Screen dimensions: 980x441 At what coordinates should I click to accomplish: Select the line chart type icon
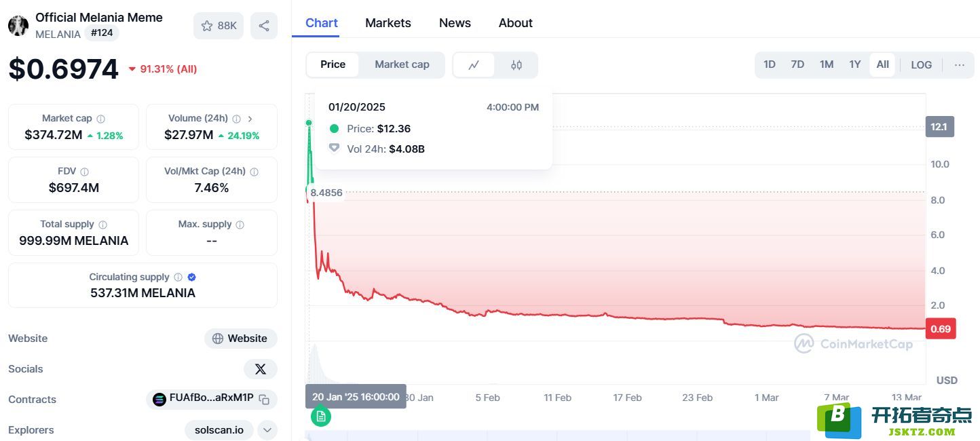tap(474, 65)
